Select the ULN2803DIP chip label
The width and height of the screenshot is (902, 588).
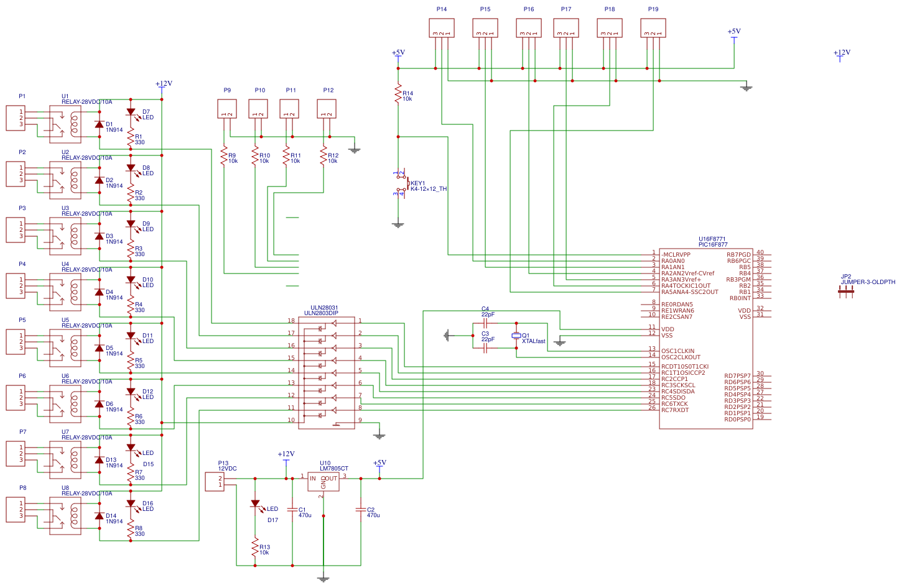(x=321, y=313)
